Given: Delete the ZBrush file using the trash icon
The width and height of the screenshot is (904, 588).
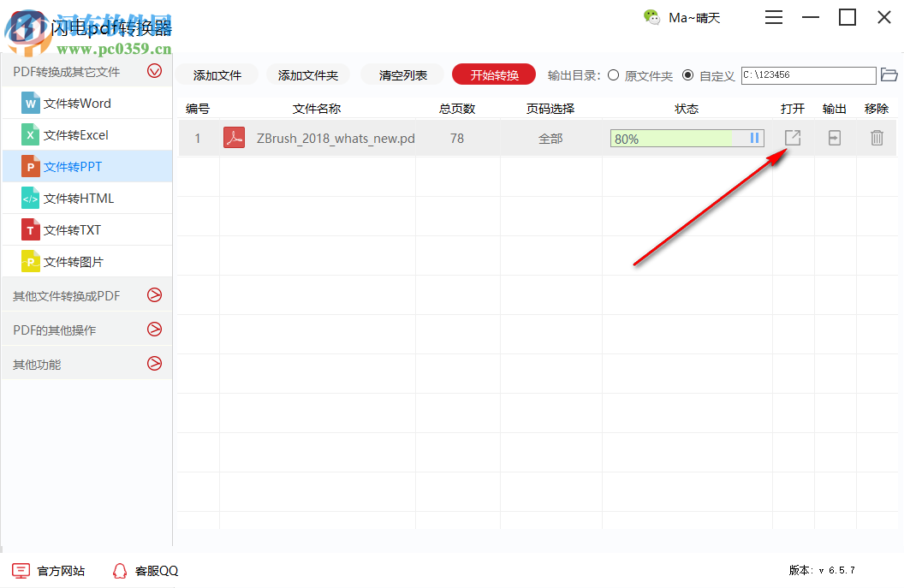Looking at the screenshot, I should pos(876,138).
